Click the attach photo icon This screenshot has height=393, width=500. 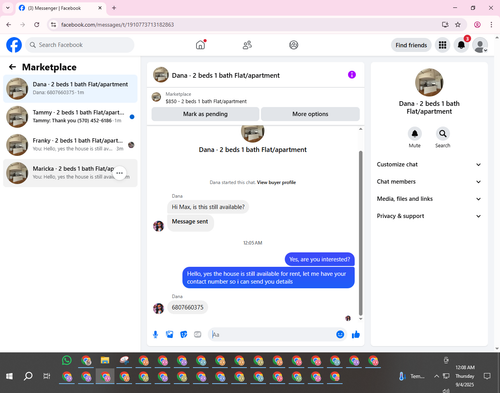click(170, 334)
